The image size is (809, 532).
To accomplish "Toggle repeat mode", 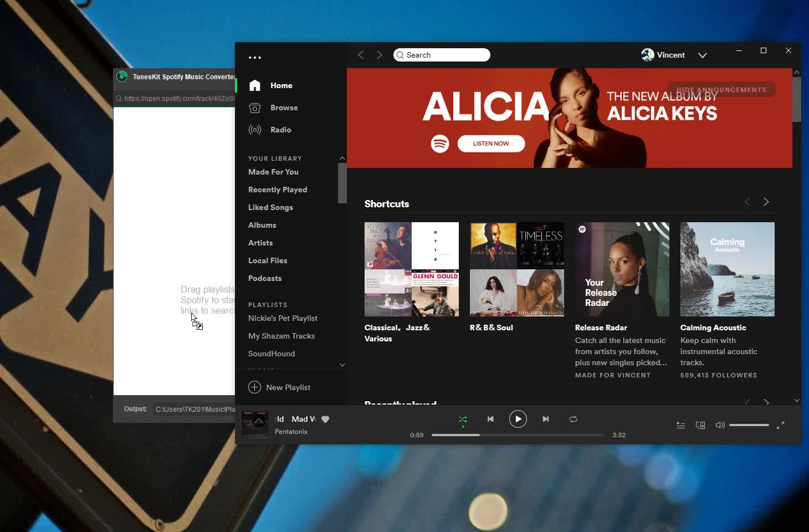I will pyautogui.click(x=574, y=420).
